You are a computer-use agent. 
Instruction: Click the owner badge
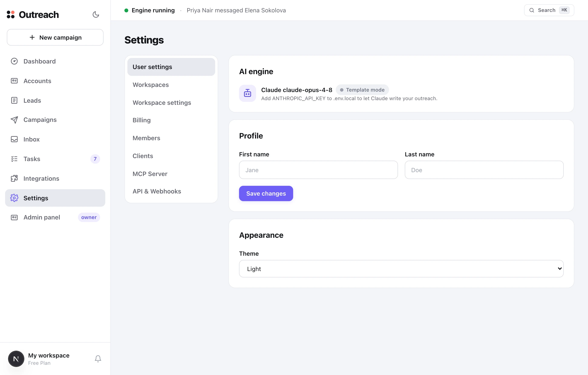(x=89, y=217)
